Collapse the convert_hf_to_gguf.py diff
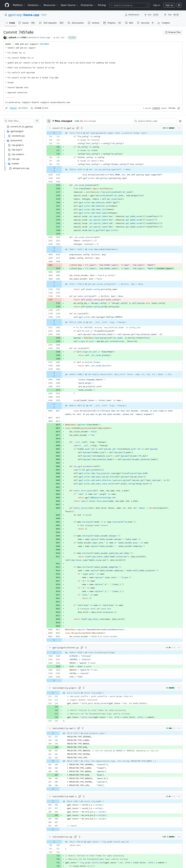 50,128
